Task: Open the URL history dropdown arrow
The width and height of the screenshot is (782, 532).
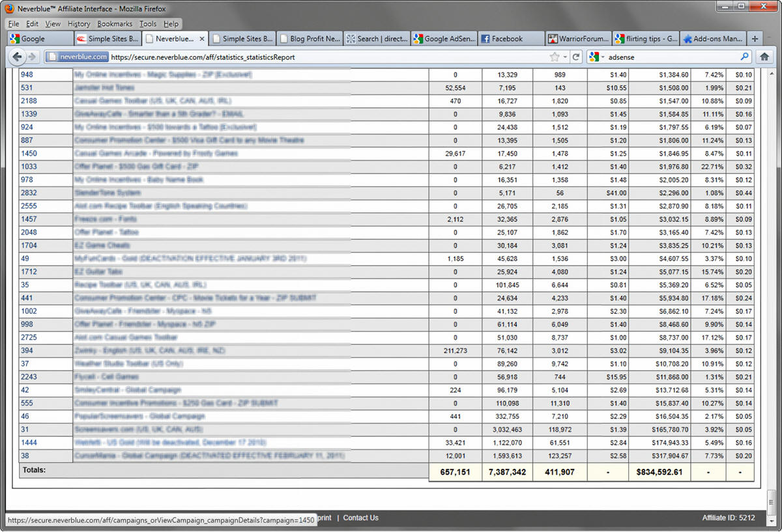Action: [x=565, y=57]
